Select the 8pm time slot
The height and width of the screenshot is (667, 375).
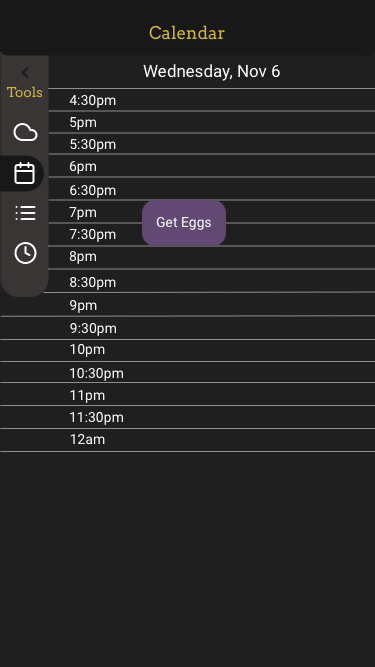pos(212,257)
